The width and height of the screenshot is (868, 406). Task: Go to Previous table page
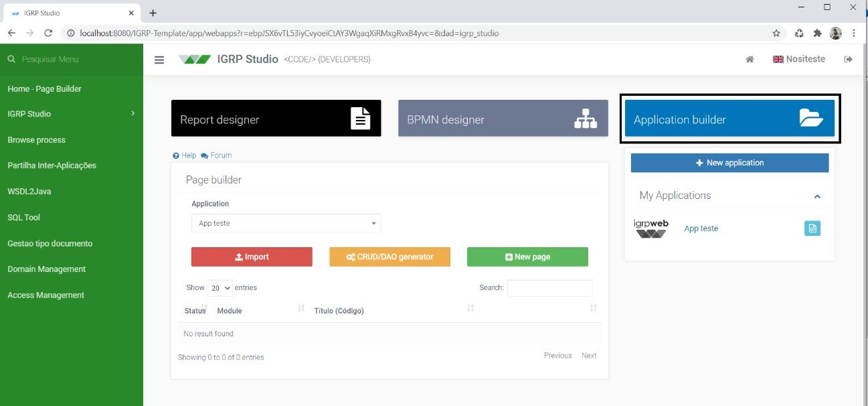pos(557,356)
